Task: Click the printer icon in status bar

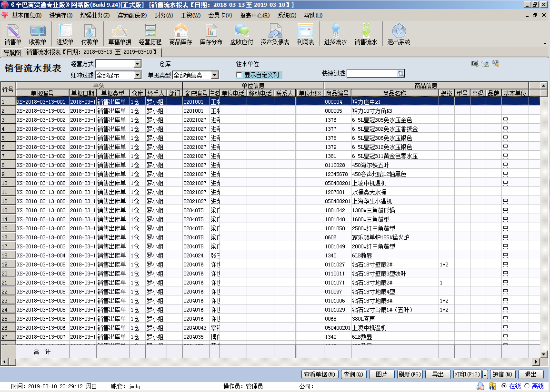Action: (481, 386)
